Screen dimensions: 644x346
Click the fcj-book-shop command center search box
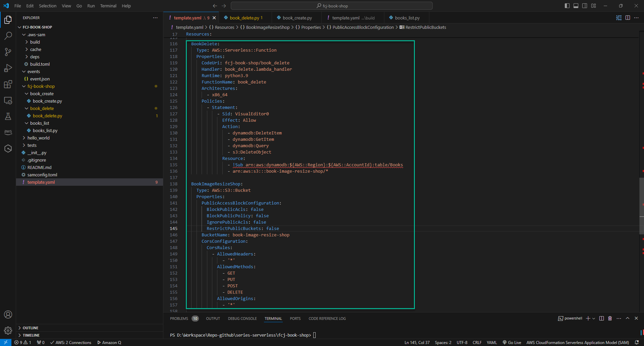332,6
